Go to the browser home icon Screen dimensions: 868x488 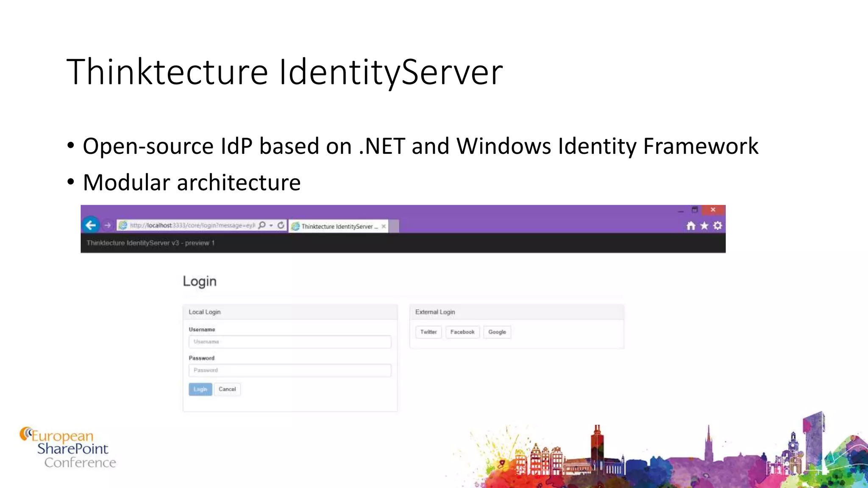coord(691,226)
